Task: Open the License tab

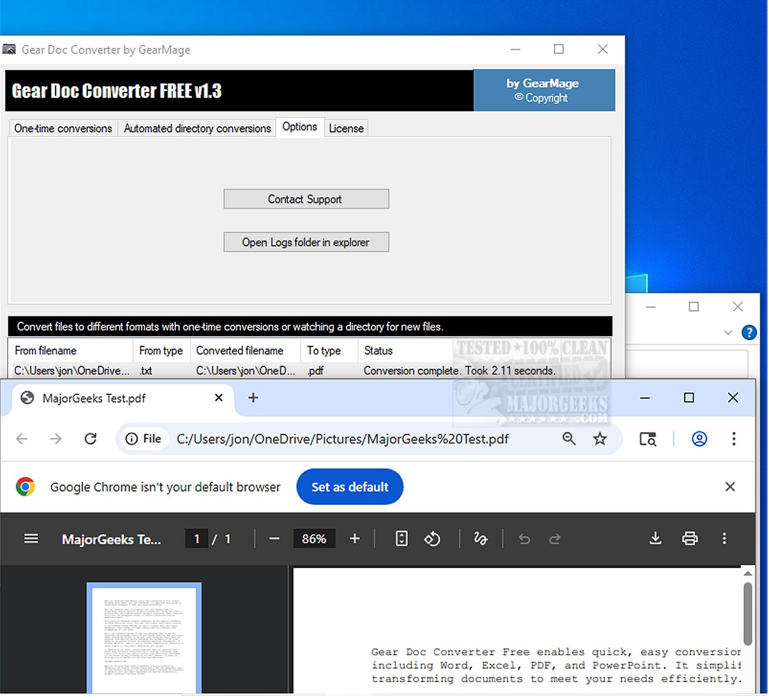Action: tap(346, 128)
